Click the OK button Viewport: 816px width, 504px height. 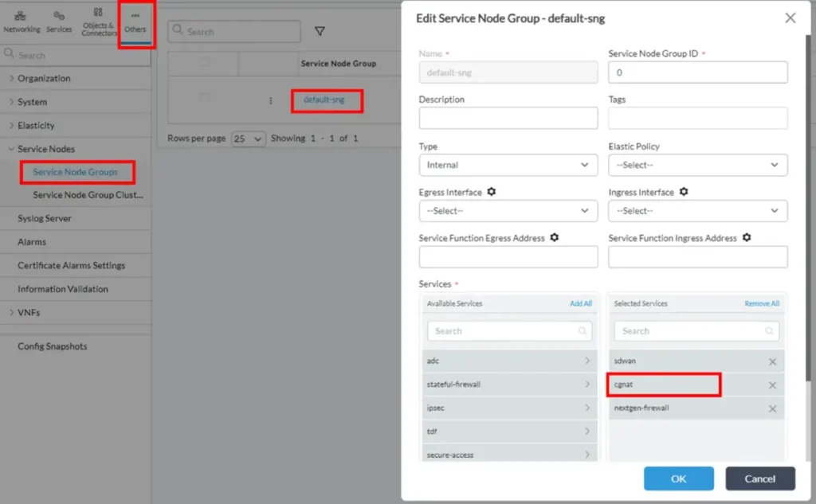678,479
